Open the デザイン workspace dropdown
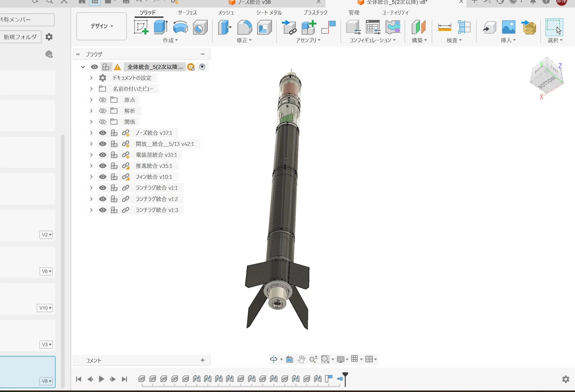Image resolution: width=575 pixels, height=392 pixels. tap(101, 26)
